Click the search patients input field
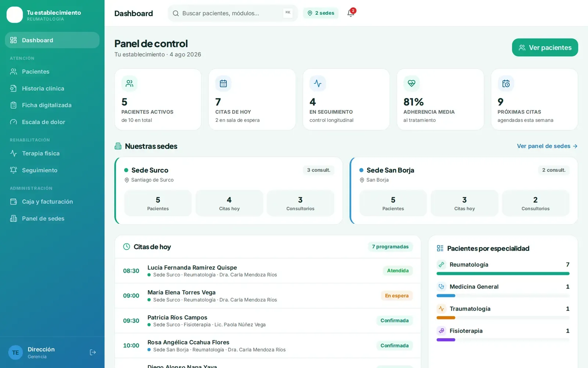 [x=233, y=13]
